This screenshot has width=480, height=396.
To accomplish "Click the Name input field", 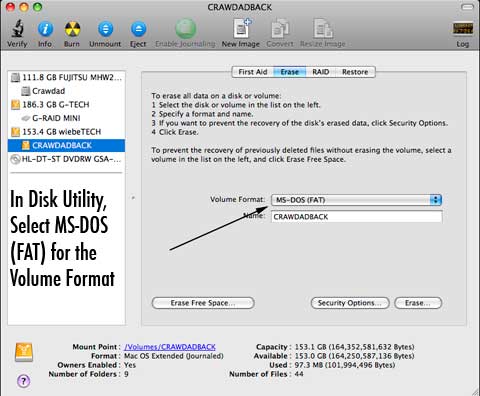I will point(357,217).
